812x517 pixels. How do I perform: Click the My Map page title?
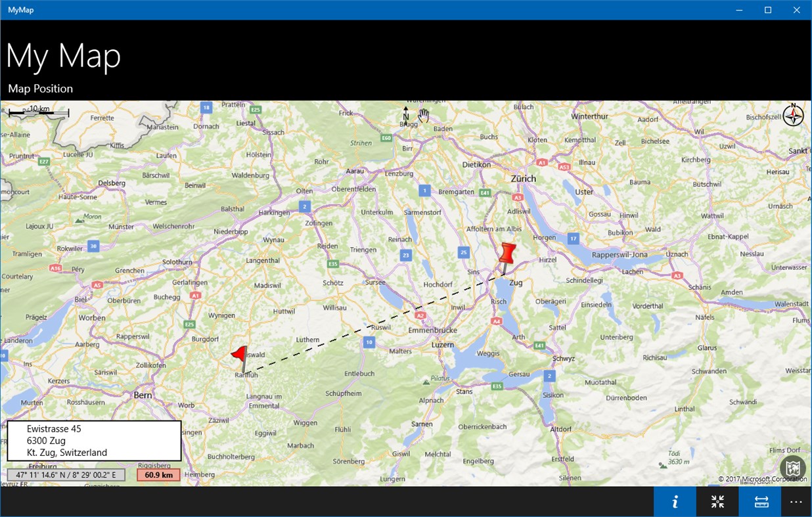pos(63,56)
